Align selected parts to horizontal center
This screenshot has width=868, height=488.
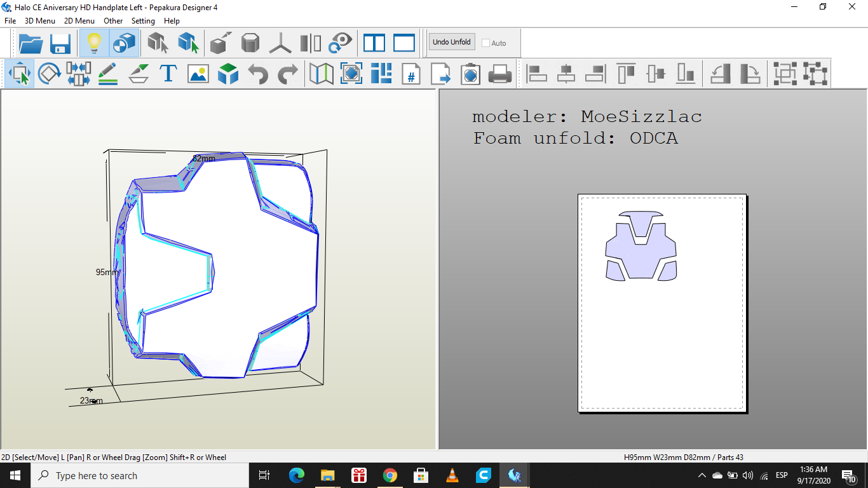(566, 74)
